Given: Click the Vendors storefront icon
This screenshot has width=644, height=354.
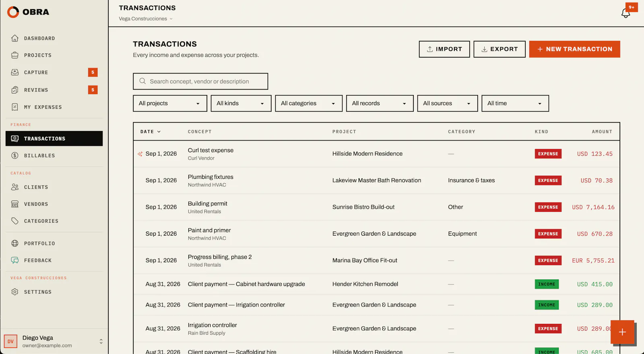Looking at the screenshot, I should pyautogui.click(x=15, y=204).
